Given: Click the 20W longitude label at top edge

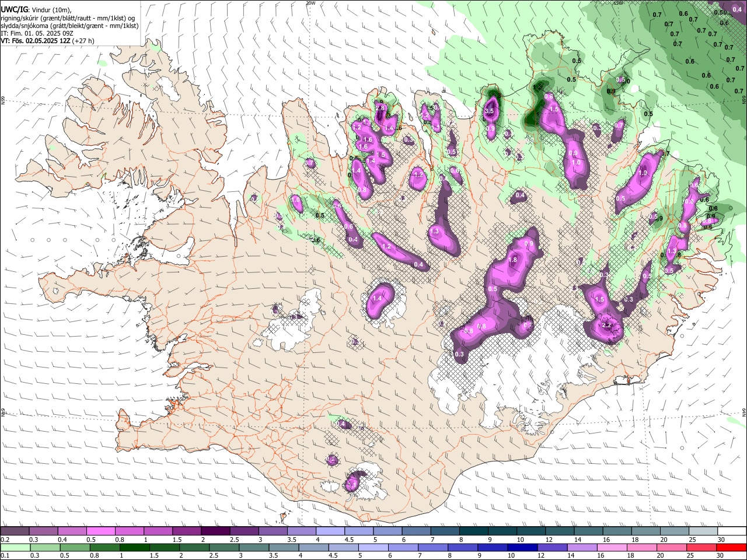Looking at the screenshot, I should (x=310, y=3).
